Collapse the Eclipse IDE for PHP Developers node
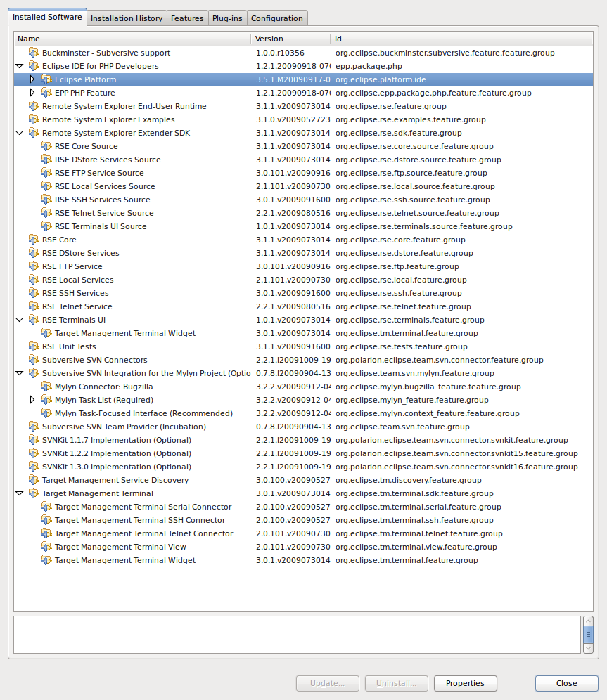 click(x=19, y=66)
